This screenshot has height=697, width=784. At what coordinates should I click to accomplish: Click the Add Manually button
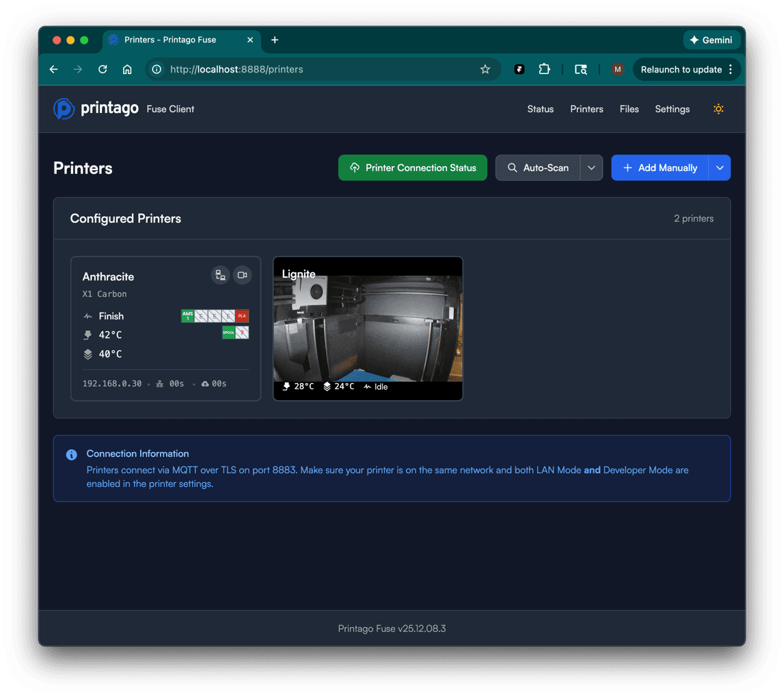(660, 168)
